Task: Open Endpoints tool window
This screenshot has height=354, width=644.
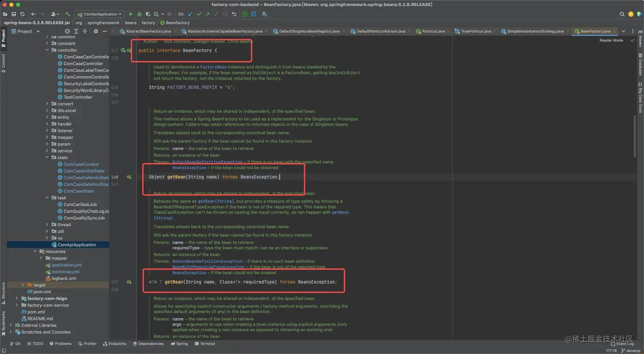Action: [x=115, y=343]
